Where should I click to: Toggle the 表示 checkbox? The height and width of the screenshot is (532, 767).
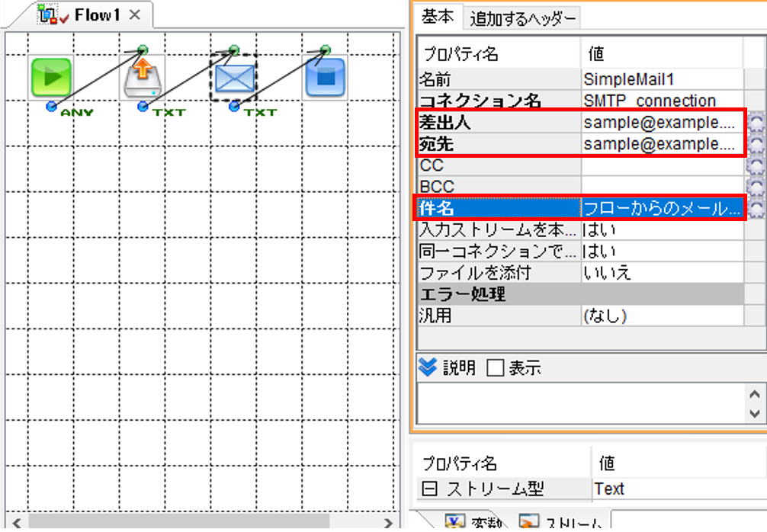coord(495,367)
